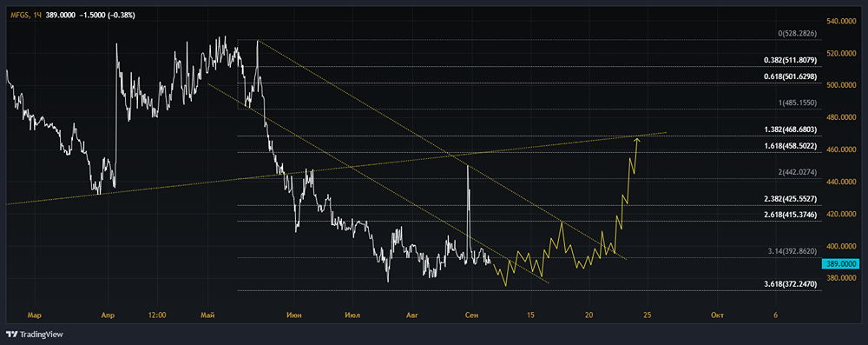Click the Апр label on time axis

pyautogui.click(x=108, y=315)
